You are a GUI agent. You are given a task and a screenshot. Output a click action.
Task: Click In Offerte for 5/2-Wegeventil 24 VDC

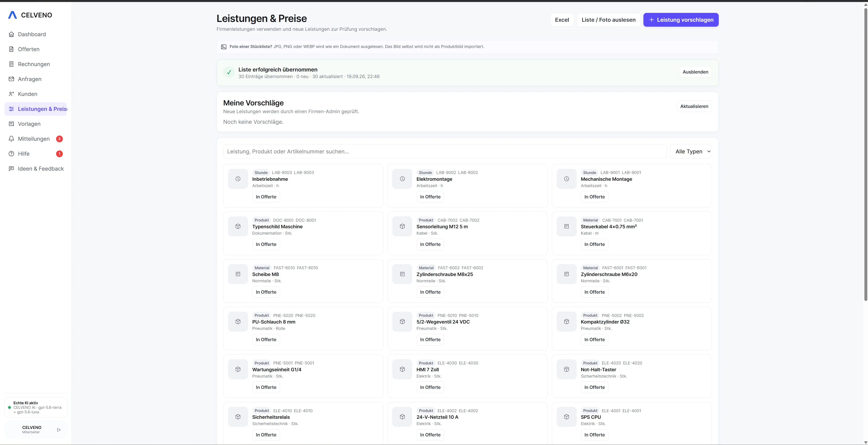coord(430,340)
